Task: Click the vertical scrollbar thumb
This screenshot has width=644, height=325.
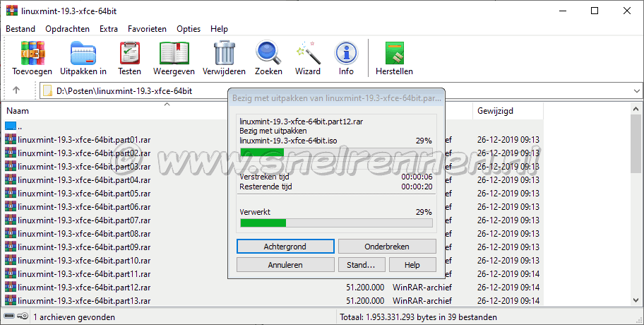Action: coord(636,144)
